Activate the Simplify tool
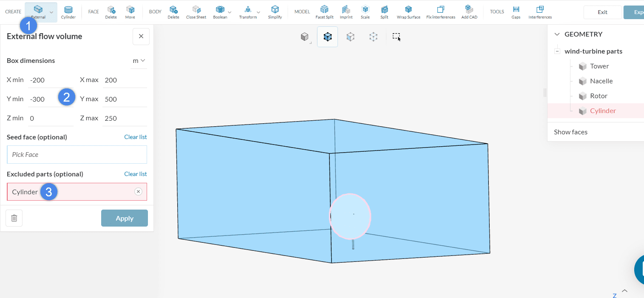The width and height of the screenshot is (644, 298). point(275,11)
